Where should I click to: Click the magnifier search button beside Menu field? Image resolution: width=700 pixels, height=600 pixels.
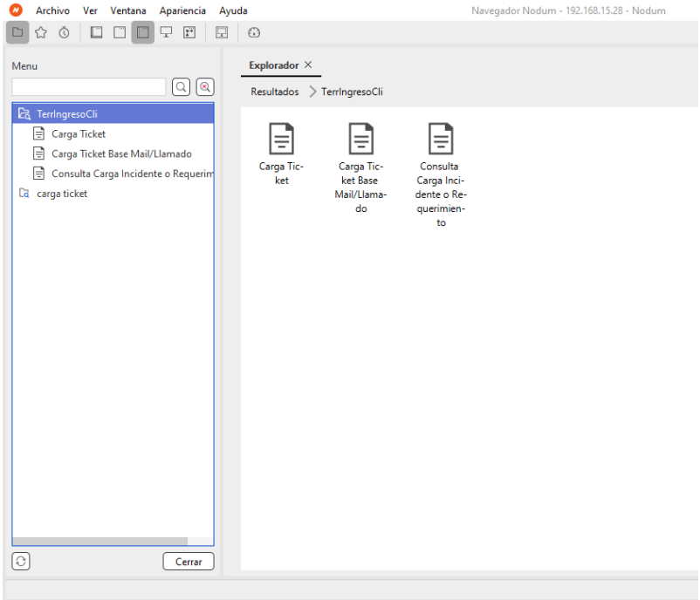click(181, 87)
